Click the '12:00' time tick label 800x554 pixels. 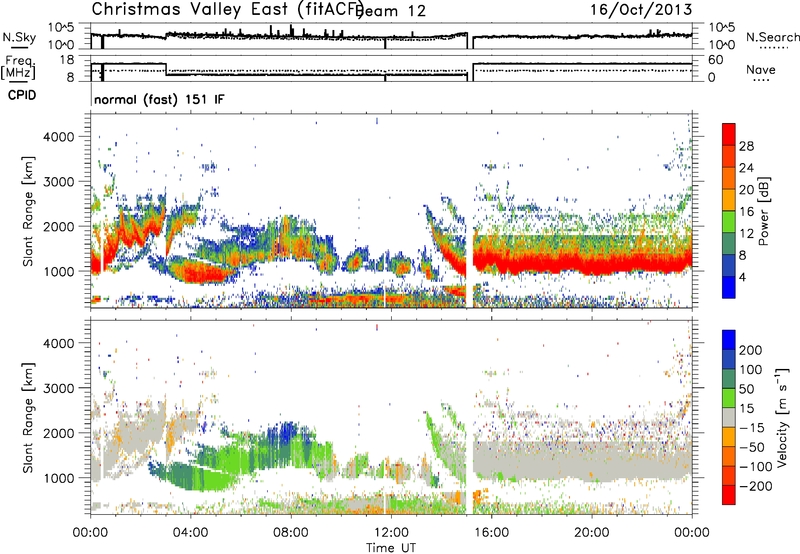(x=391, y=533)
